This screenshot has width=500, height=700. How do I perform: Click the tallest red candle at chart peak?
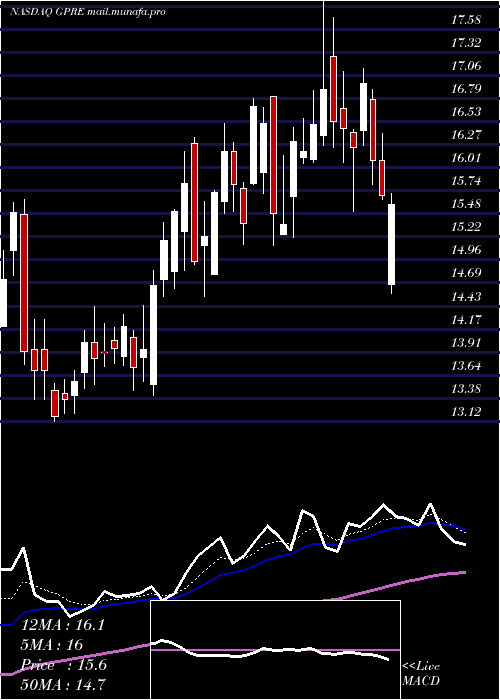pos(333,88)
